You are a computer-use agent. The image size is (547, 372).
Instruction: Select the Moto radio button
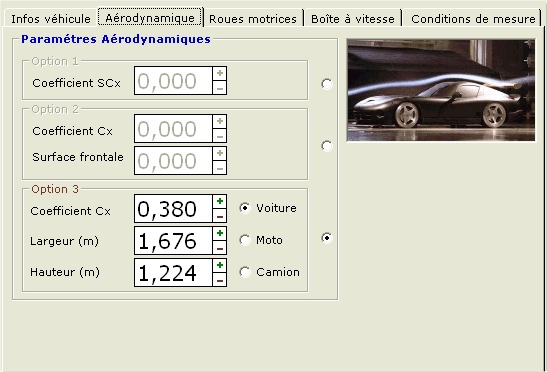[x=245, y=240]
